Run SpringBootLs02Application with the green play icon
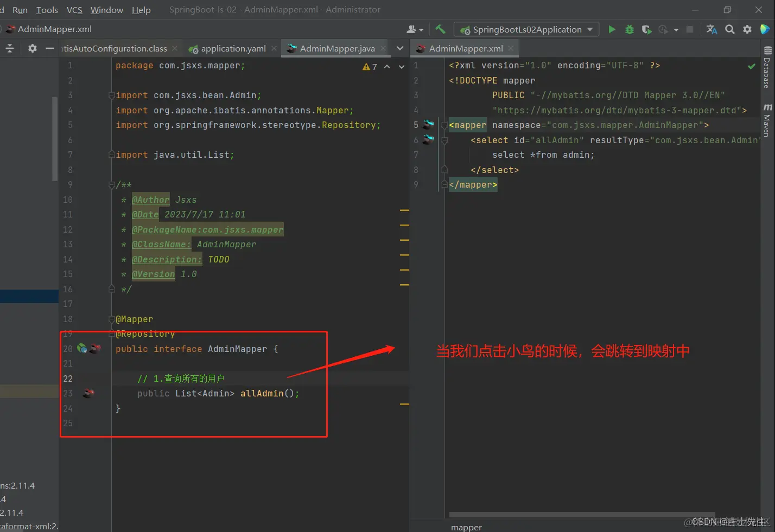This screenshot has height=532, width=775. pos(612,29)
